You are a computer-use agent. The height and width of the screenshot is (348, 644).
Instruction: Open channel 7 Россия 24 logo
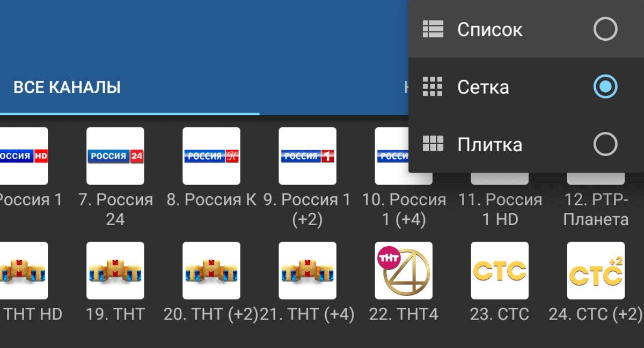tap(115, 156)
